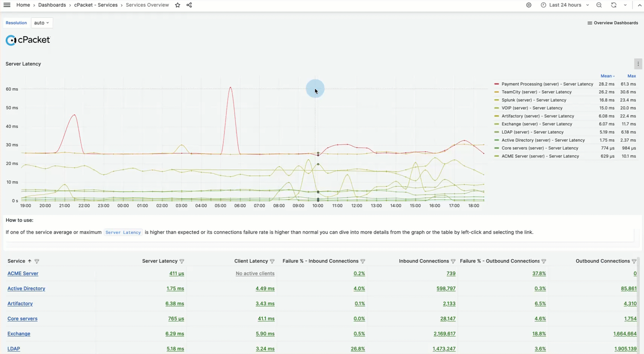Toggle VOIP series in legend
This screenshot has width=644, height=354.
pyautogui.click(x=532, y=108)
